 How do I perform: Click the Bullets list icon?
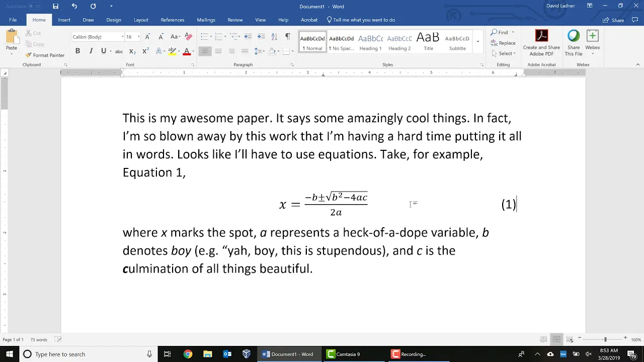tap(204, 37)
